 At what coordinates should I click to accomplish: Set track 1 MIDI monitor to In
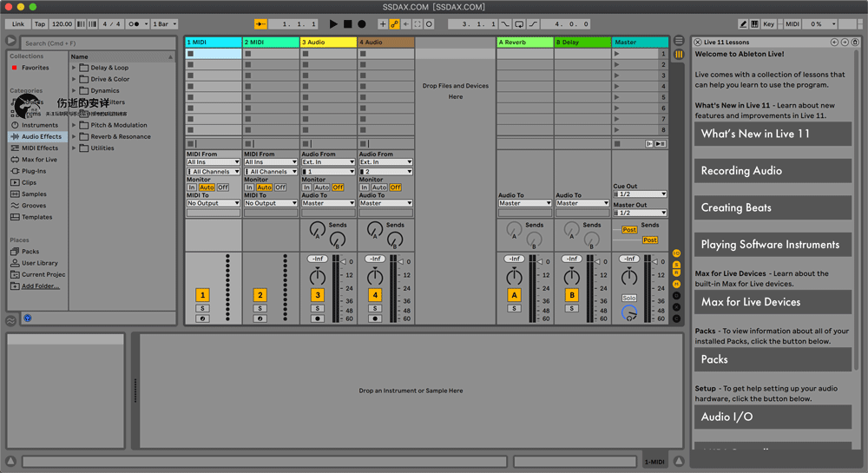(192, 187)
